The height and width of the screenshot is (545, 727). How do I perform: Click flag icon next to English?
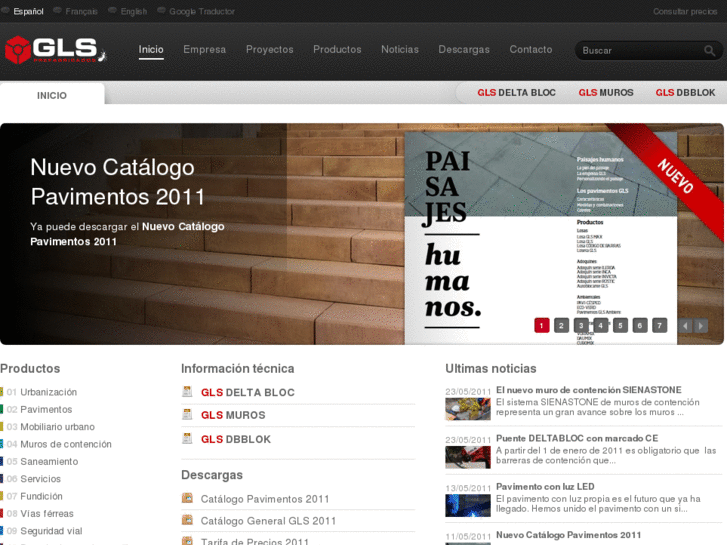[112, 11]
